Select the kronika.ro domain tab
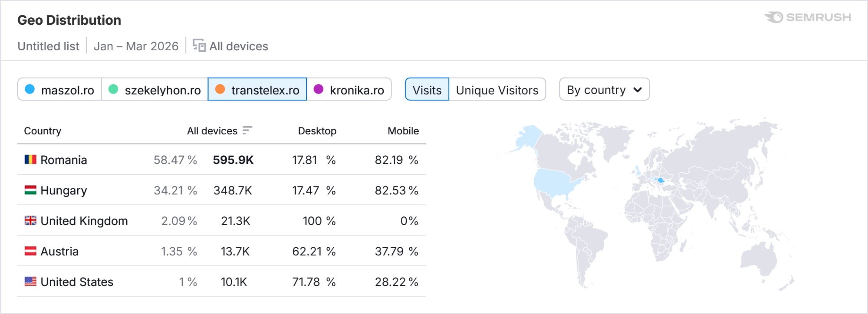The height and width of the screenshot is (314, 868). click(x=349, y=90)
